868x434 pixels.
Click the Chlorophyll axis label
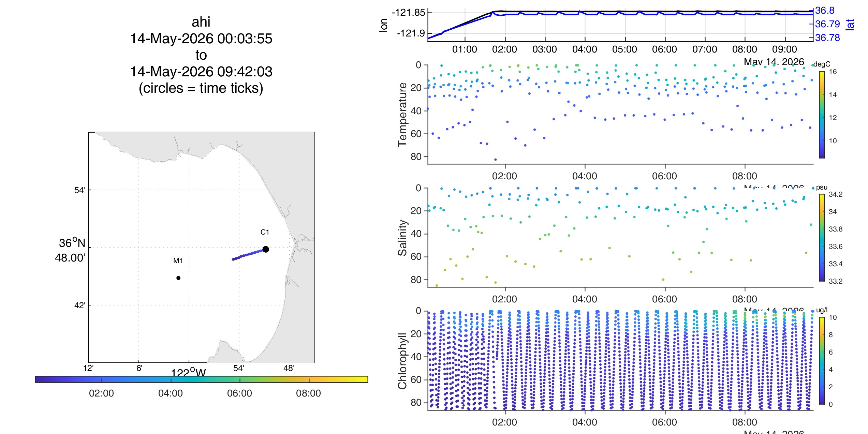(x=402, y=361)
